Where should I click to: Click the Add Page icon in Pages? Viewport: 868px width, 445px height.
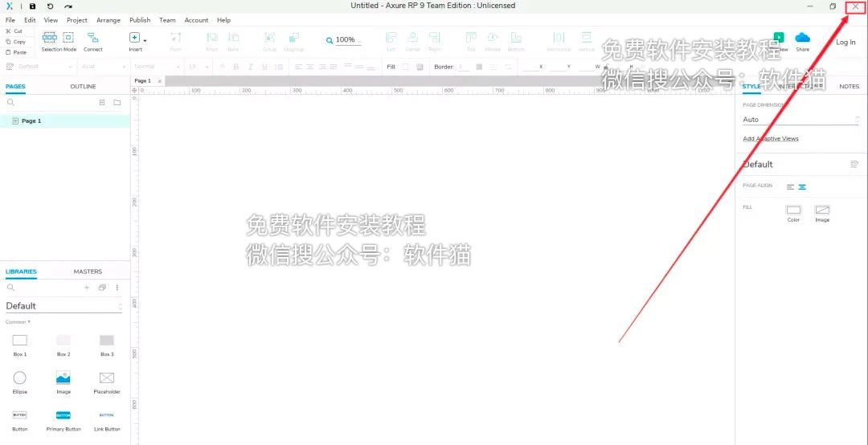(102, 102)
